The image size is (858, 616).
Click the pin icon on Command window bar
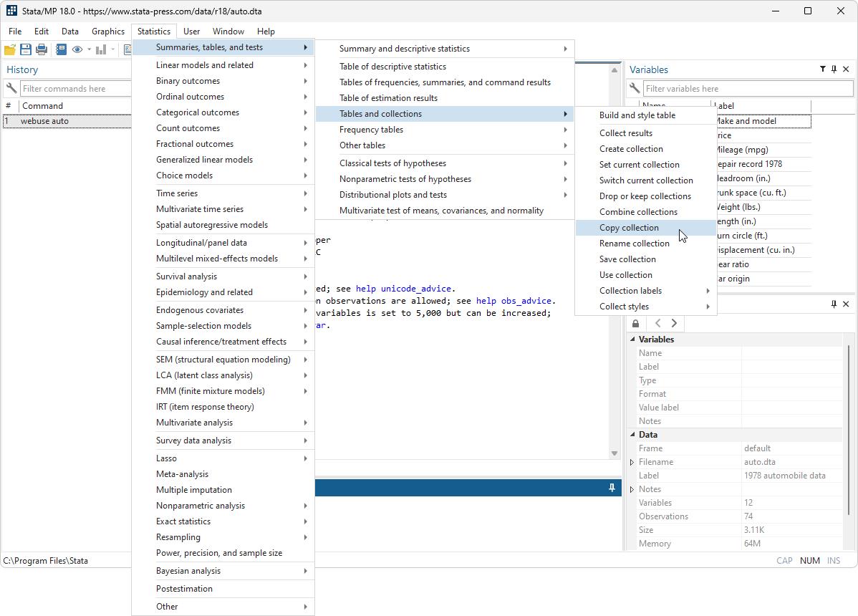[612, 488]
